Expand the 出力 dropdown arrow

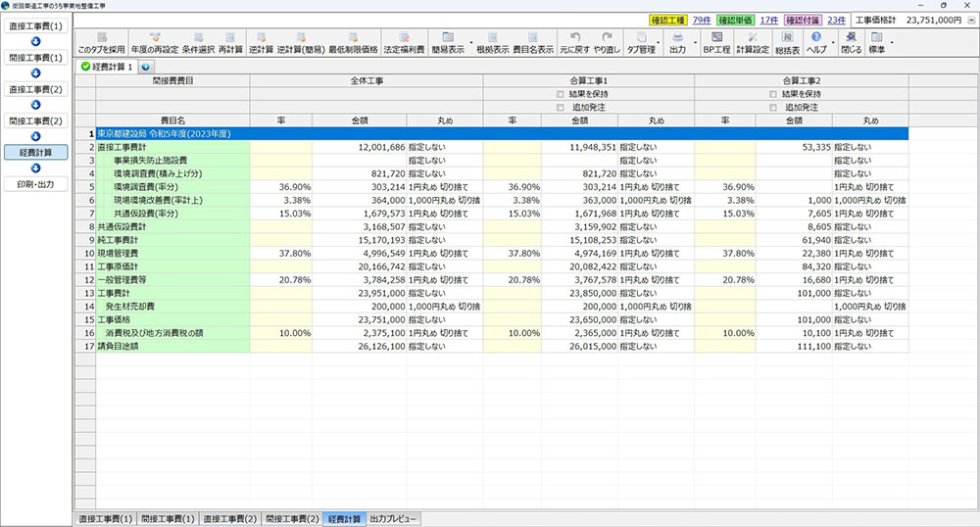[x=694, y=43]
